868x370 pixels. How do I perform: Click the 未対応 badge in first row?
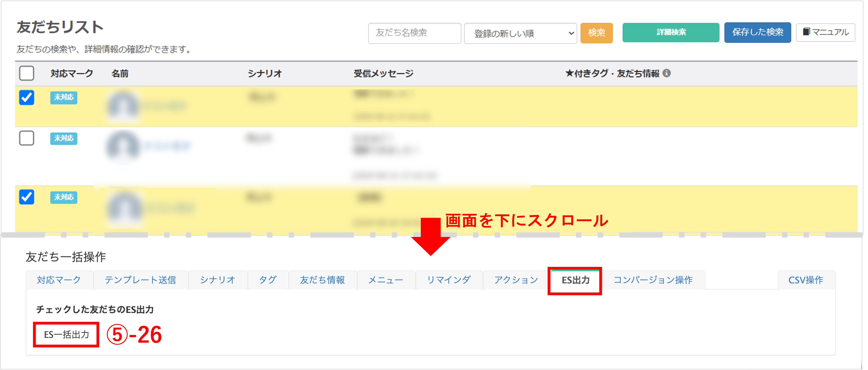[x=64, y=98]
